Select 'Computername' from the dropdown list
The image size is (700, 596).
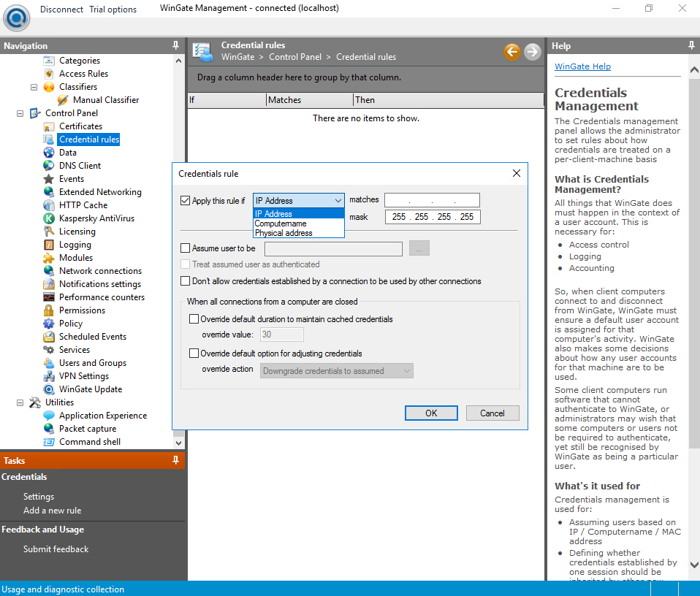tap(281, 223)
